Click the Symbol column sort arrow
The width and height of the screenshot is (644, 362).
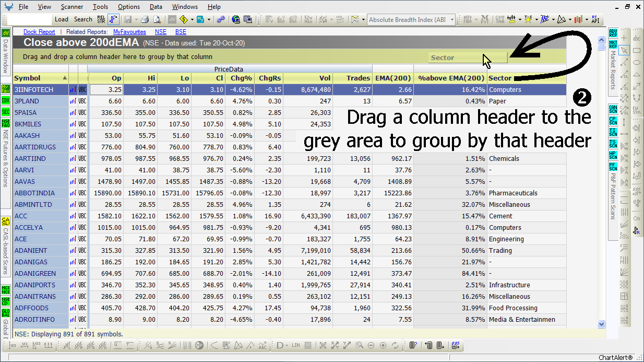(65, 78)
